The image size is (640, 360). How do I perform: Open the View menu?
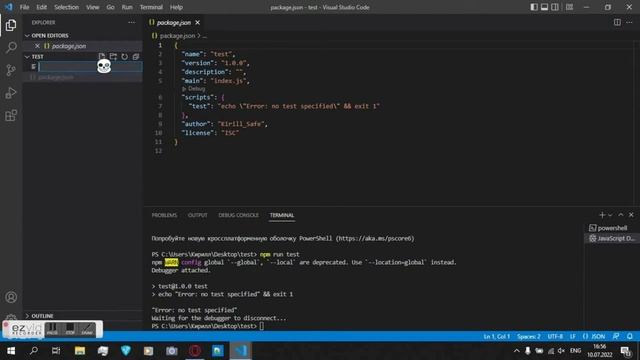click(93, 7)
